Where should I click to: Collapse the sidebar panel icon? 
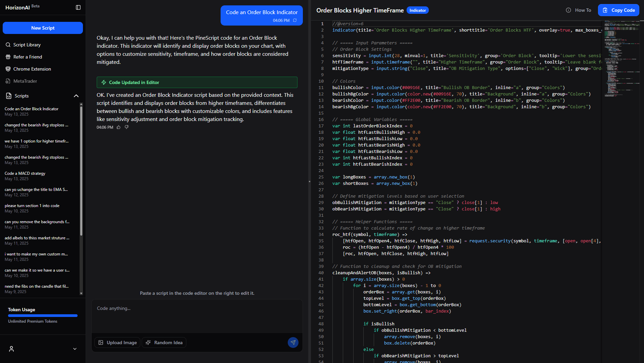(x=78, y=7)
